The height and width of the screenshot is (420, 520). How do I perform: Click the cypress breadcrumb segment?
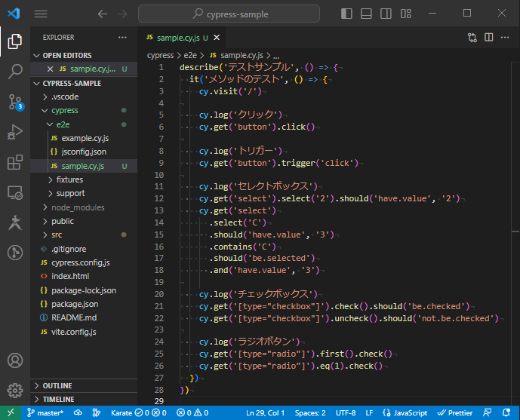pyautogui.click(x=160, y=55)
